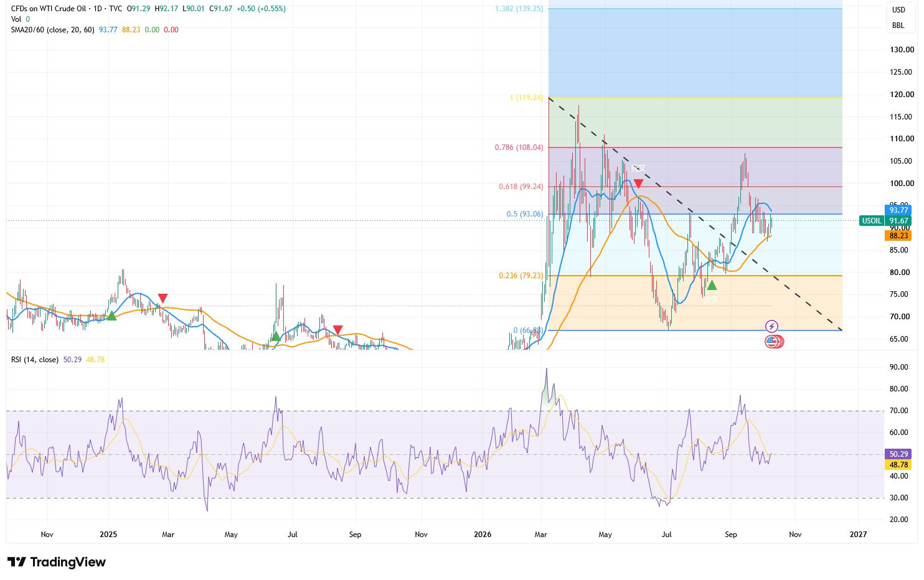
Task: Click the blue 93.77 SMA price tag
Action: pyautogui.click(x=898, y=210)
